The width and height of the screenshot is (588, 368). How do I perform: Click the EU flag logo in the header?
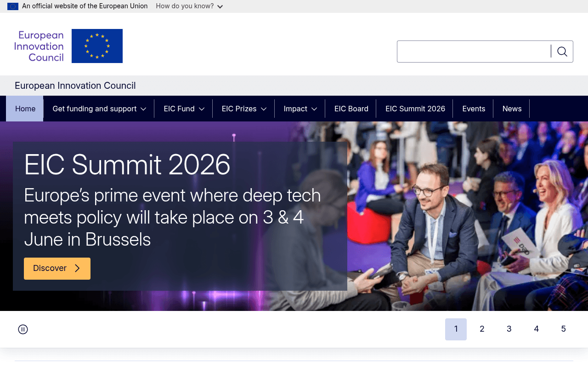click(97, 46)
